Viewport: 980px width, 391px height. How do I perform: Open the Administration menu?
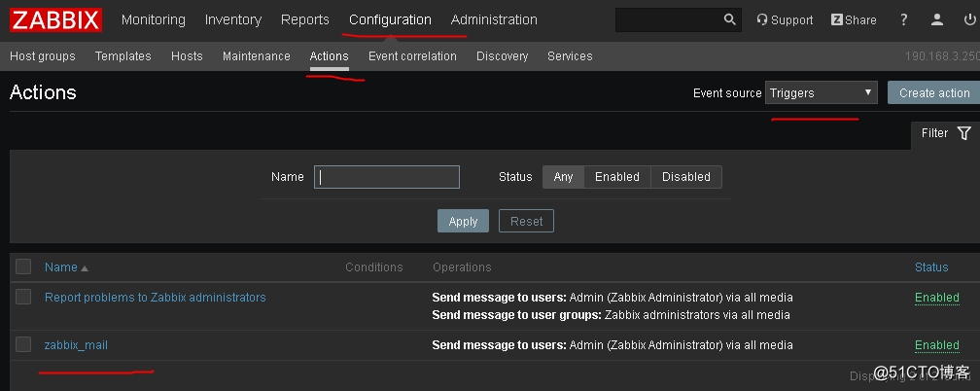(494, 20)
